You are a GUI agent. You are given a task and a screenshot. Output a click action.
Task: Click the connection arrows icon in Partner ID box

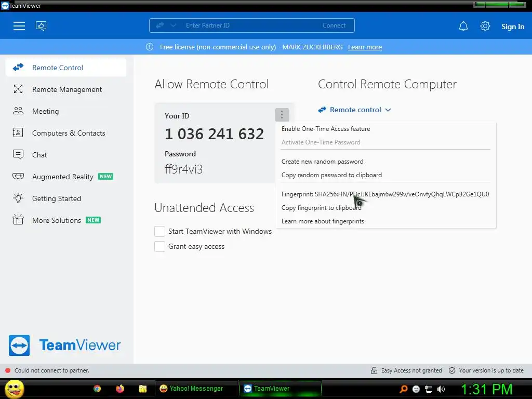160,25
